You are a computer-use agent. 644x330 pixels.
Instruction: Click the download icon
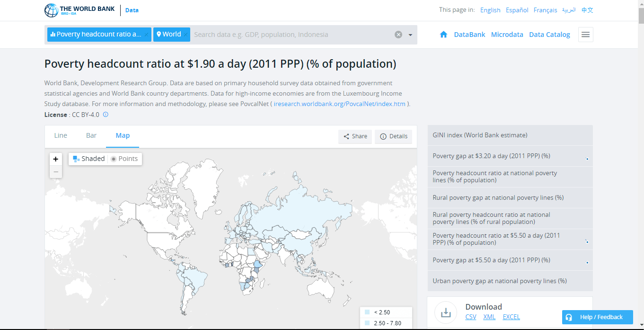tap(445, 312)
